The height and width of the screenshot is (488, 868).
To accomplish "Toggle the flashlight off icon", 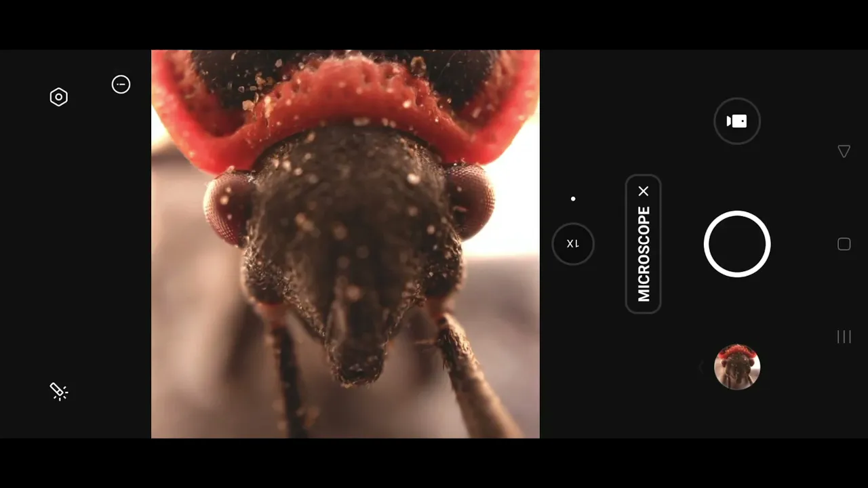I will point(59,391).
